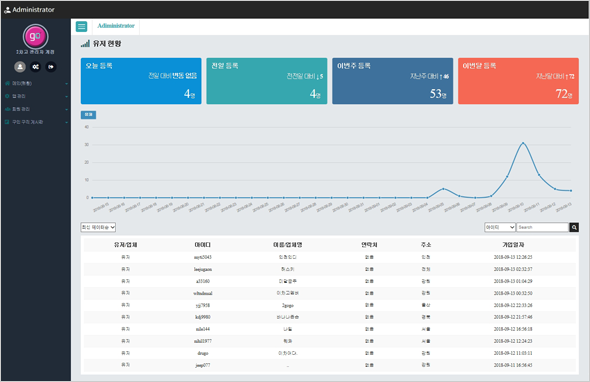Click the small blue chart legend button
Image resolution: width=590 pixels, height=382 pixels.
88,115
